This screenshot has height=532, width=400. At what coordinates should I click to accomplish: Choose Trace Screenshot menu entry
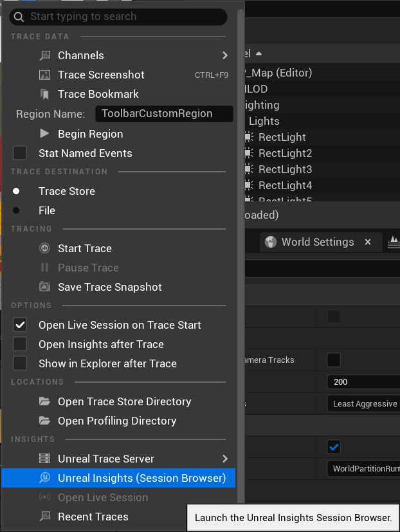[118, 75]
